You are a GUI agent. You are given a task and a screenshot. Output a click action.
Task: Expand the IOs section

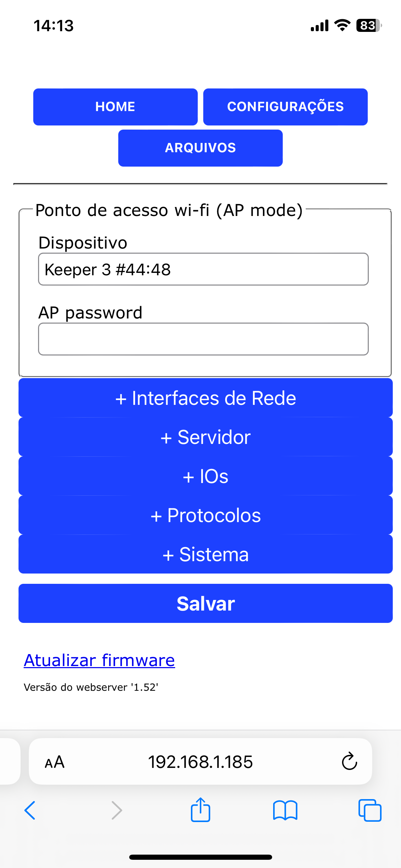[206, 476]
